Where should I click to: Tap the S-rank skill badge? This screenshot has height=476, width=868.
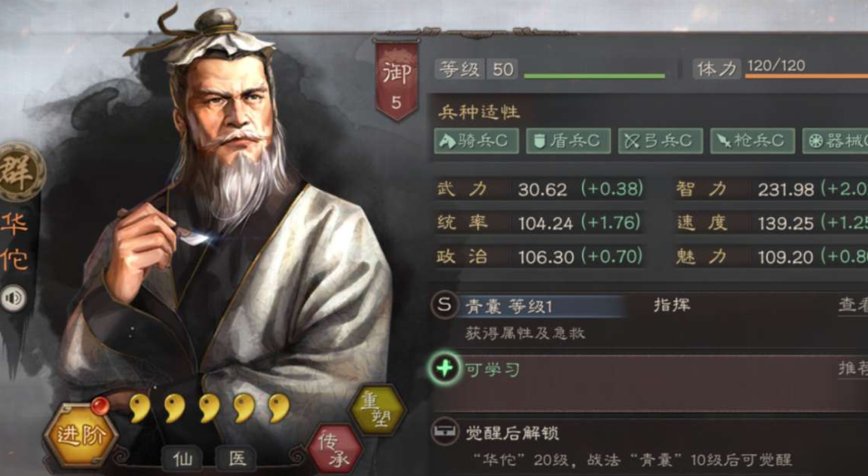tap(444, 304)
